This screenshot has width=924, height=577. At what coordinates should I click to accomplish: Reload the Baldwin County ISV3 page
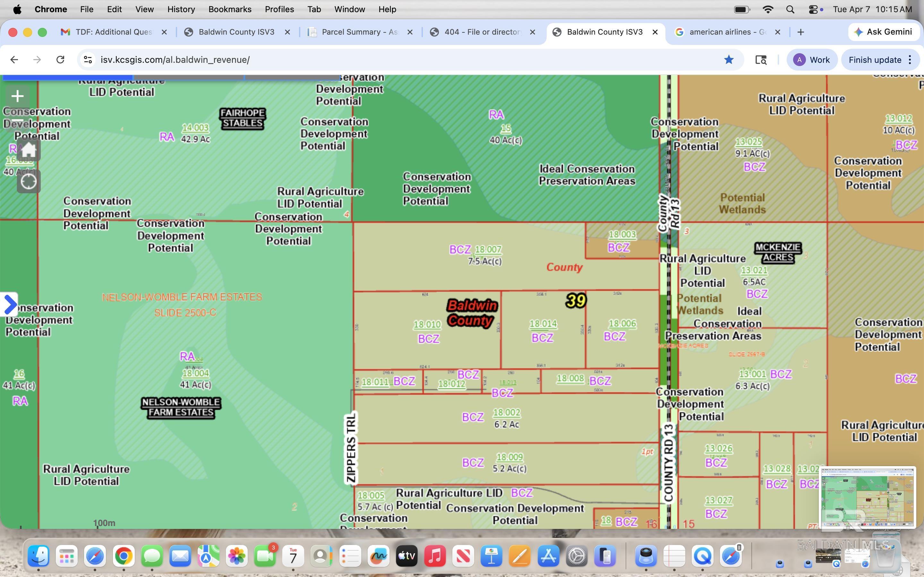click(60, 60)
